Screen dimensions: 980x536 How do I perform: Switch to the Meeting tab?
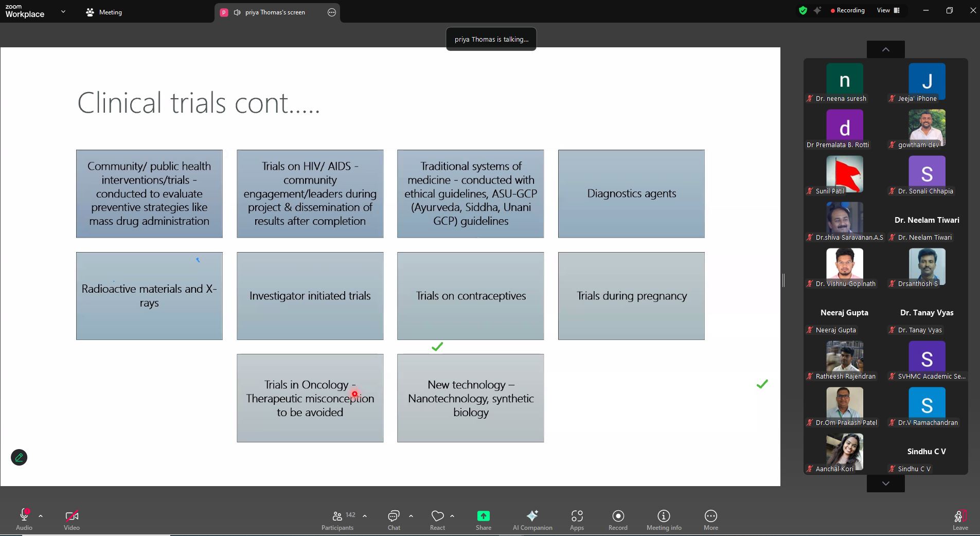104,12
